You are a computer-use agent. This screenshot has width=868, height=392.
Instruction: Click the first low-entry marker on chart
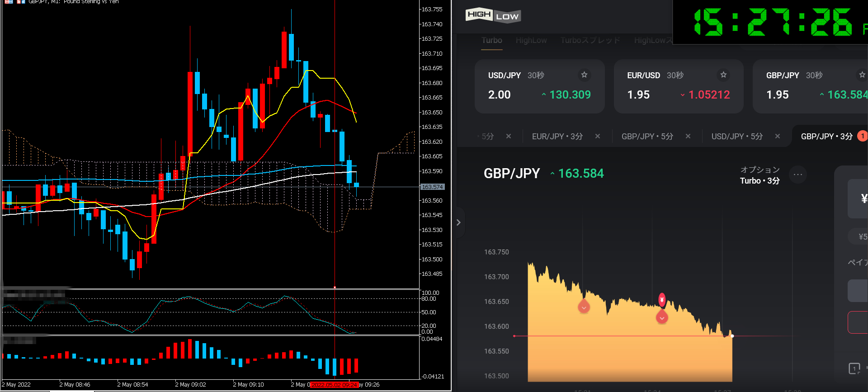tap(584, 307)
